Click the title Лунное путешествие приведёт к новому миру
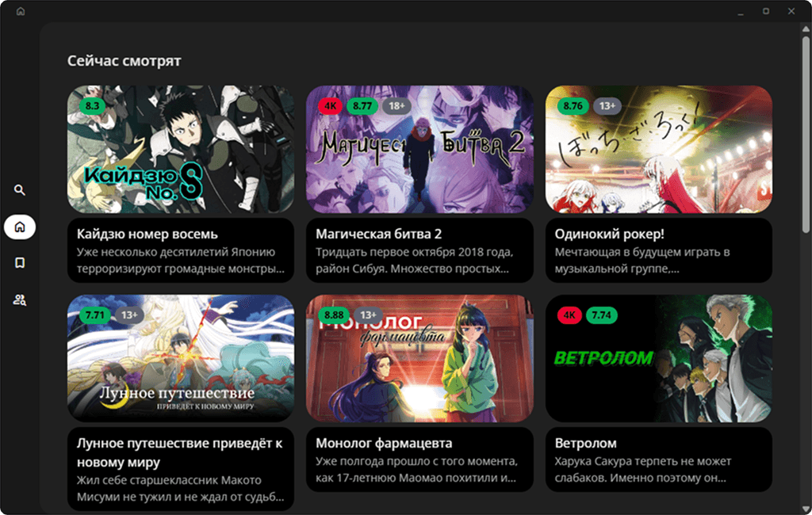This screenshot has height=515, width=812. pyautogui.click(x=180, y=452)
